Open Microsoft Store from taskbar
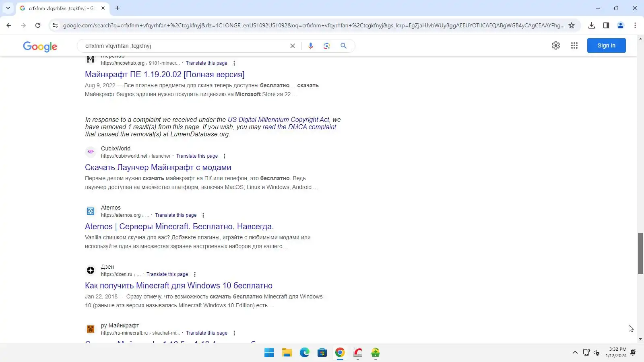 [x=322, y=353]
